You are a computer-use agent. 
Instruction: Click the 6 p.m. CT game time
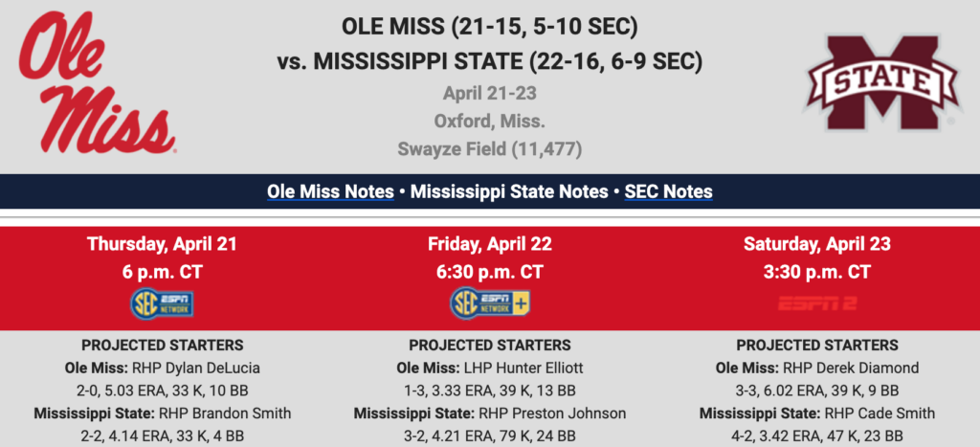click(162, 273)
